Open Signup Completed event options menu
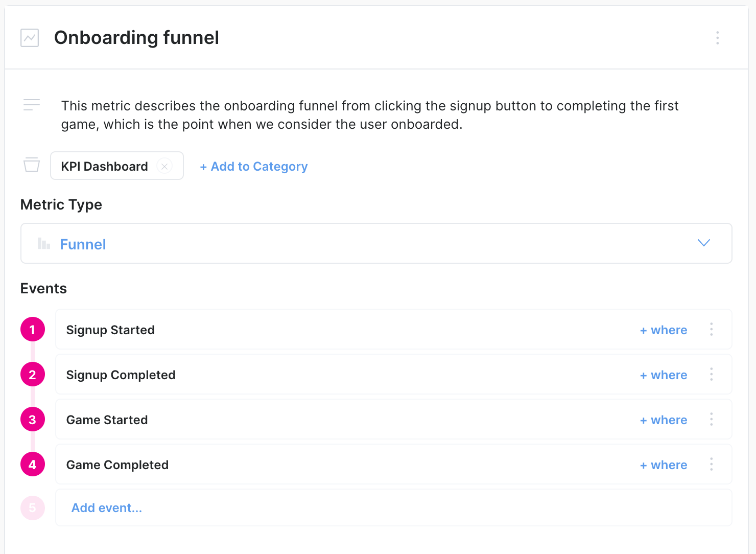The image size is (756, 554). [711, 374]
